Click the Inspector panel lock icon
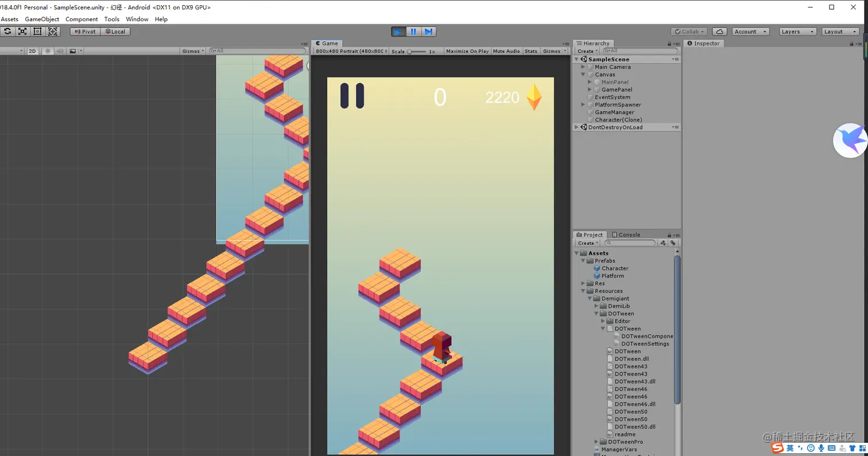Image resolution: width=868 pixels, height=456 pixels. pos(853,44)
